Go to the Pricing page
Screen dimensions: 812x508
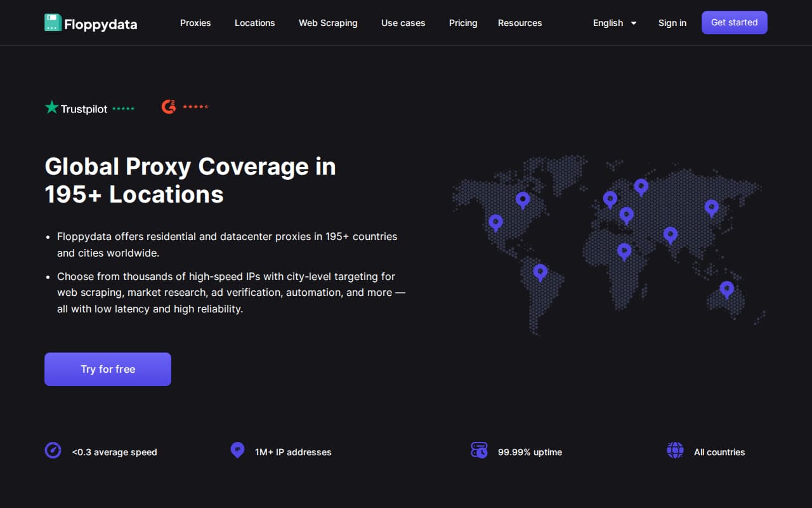coord(463,23)
